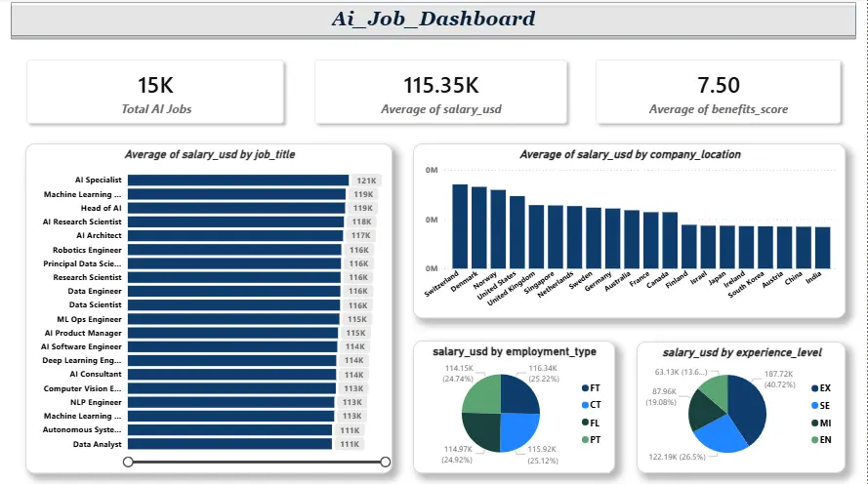Click the Ai_Job_Dashboard title banner
Screen dimensions: 868x484
coord(434,20)
